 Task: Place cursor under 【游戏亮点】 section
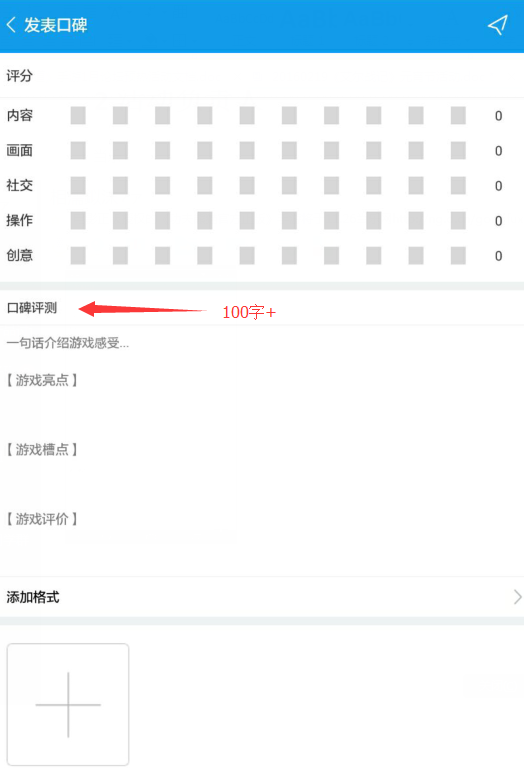coord(262,414)
